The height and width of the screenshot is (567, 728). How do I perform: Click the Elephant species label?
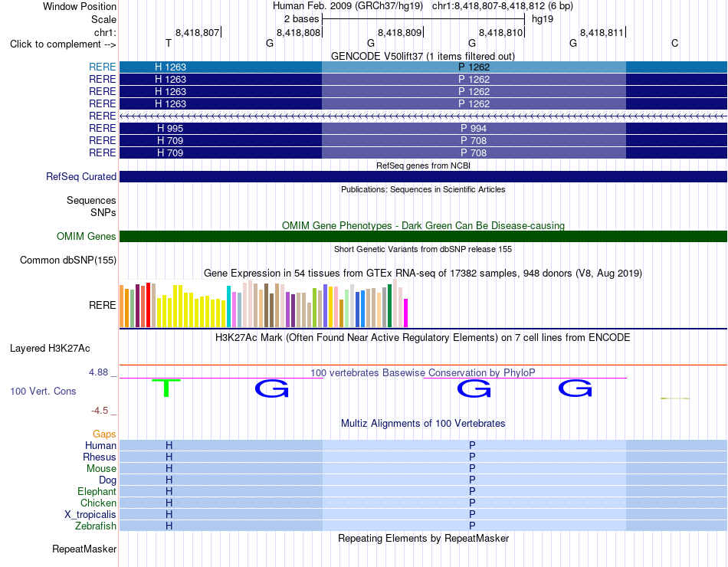click(x=97, y=491)
